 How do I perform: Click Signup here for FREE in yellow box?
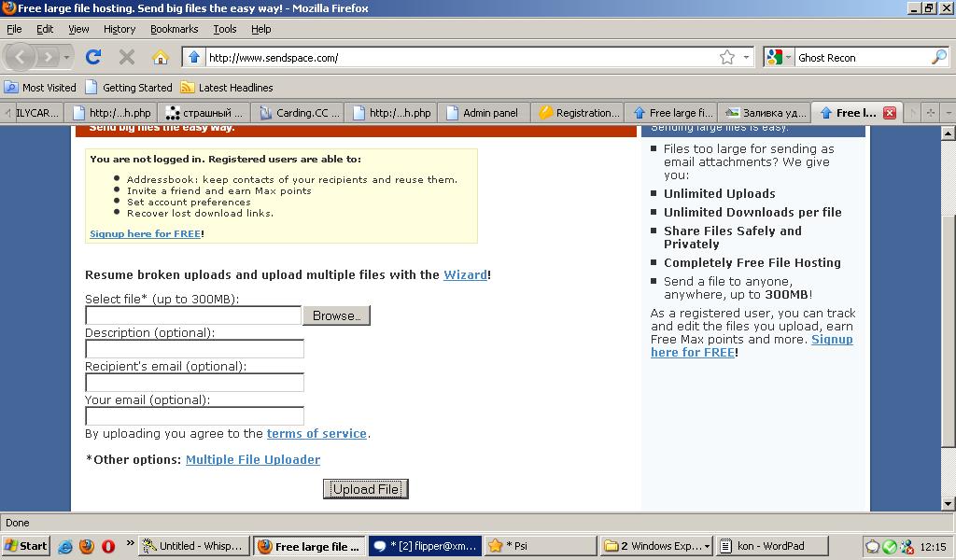click(145, 234)
